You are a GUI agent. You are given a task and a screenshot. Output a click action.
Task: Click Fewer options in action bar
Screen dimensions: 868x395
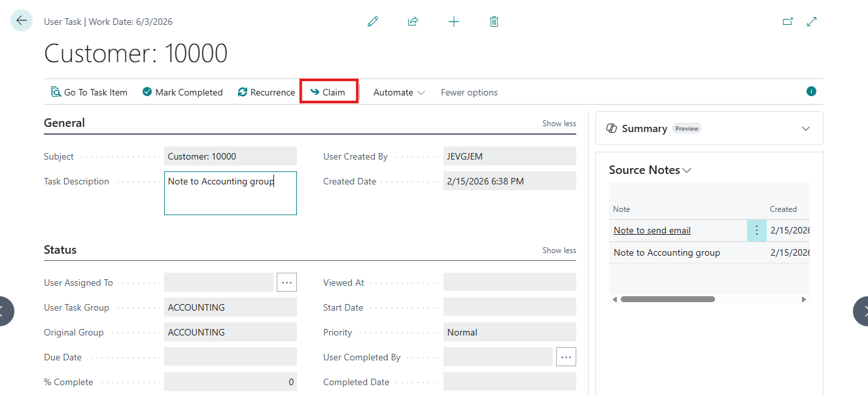click(469, 92)
